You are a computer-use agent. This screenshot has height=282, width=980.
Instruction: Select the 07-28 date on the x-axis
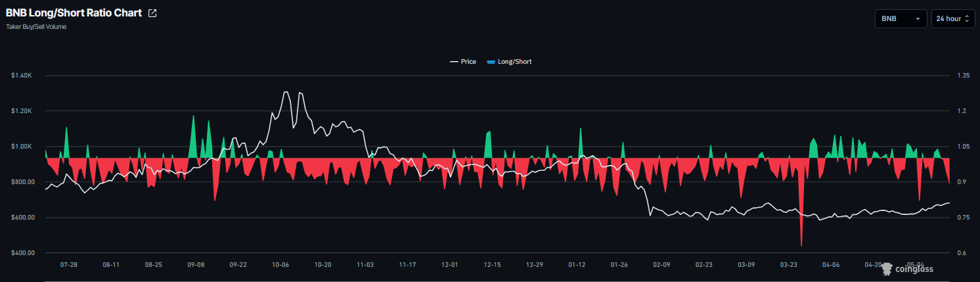(x=69, y=265)
